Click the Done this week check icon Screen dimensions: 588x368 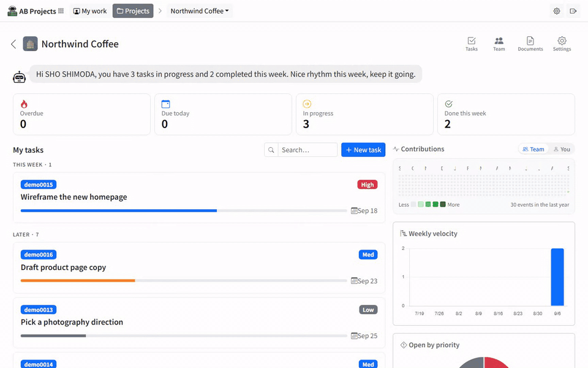[448, 104]
